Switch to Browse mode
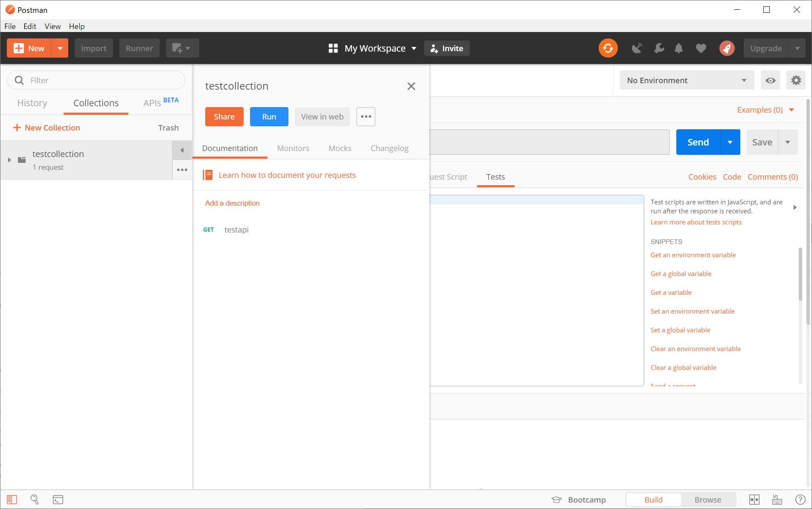This screenshot has height=509, width=812. pyautogui.click(x=708, y=500)
